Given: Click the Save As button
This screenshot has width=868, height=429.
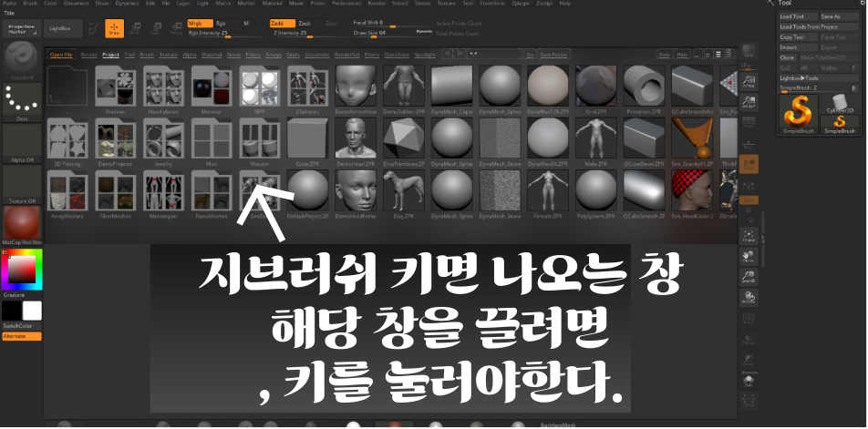Looking at the screenshot, I should click(x=840, y=16).
